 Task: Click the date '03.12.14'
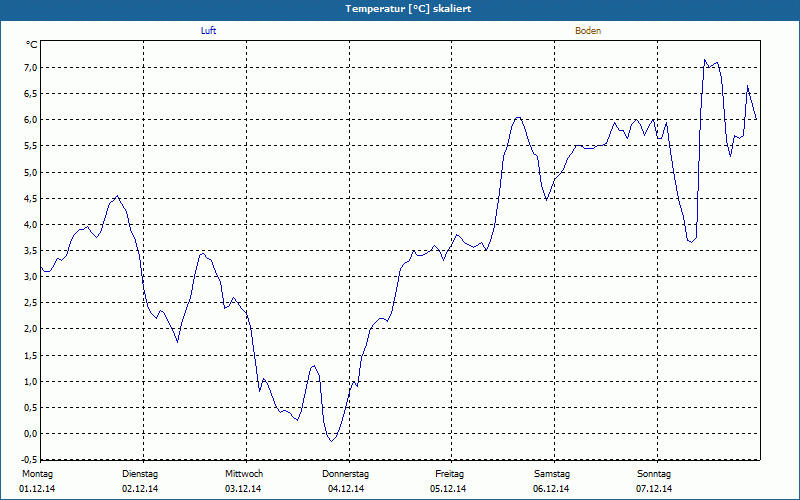click(x=243, y=489)
